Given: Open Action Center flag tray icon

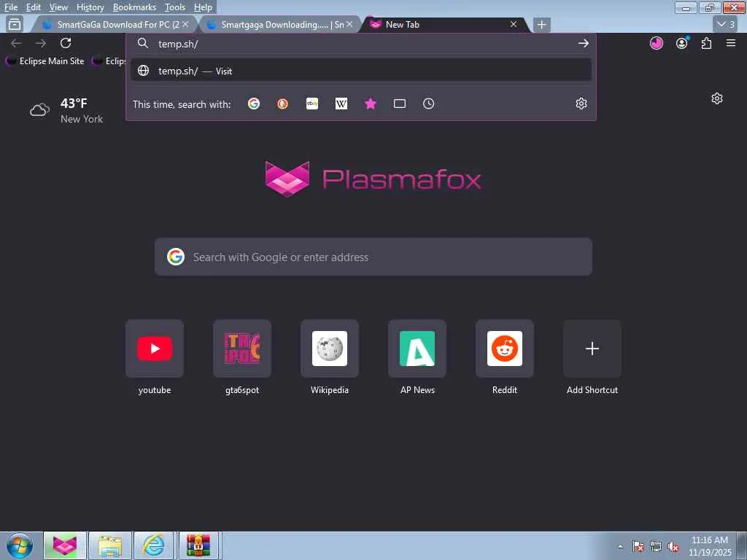Looking at the screenshot, I should (x=638, y=547).
